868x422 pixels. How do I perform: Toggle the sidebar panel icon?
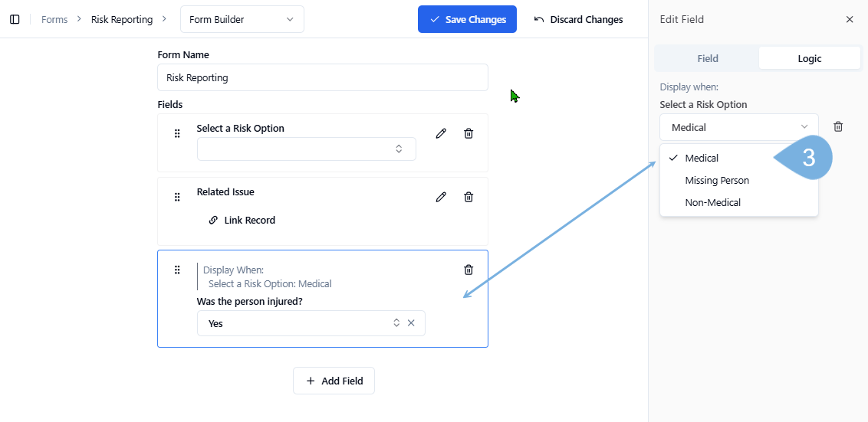15,19
